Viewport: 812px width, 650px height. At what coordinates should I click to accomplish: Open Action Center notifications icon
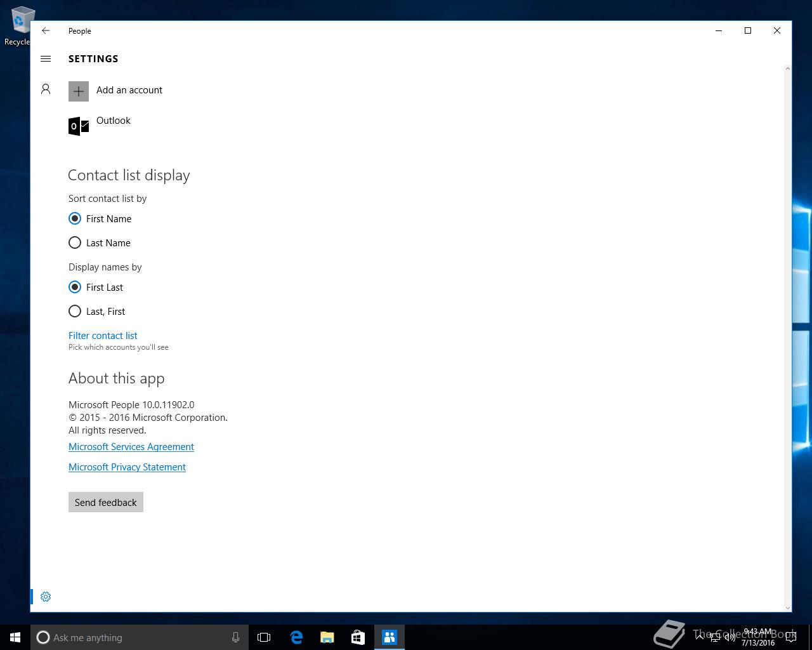point(791,637)
